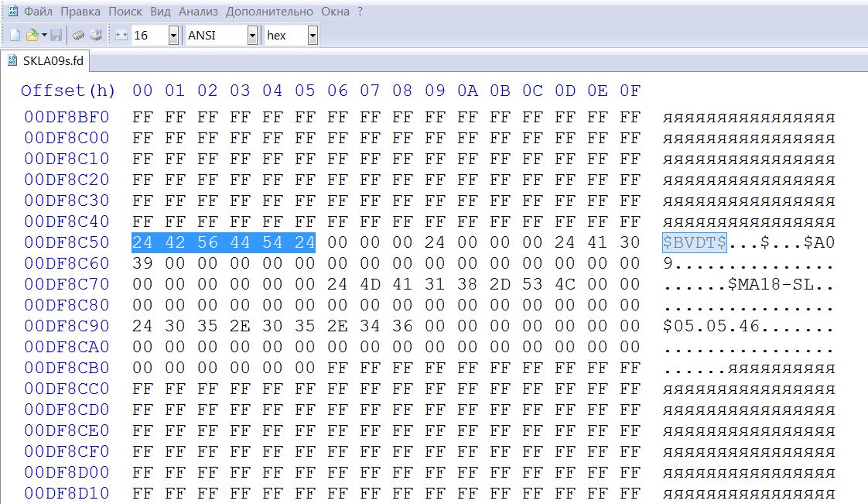Click column header 0F
The width and height of the screenshot is (868, 504).
630,91
